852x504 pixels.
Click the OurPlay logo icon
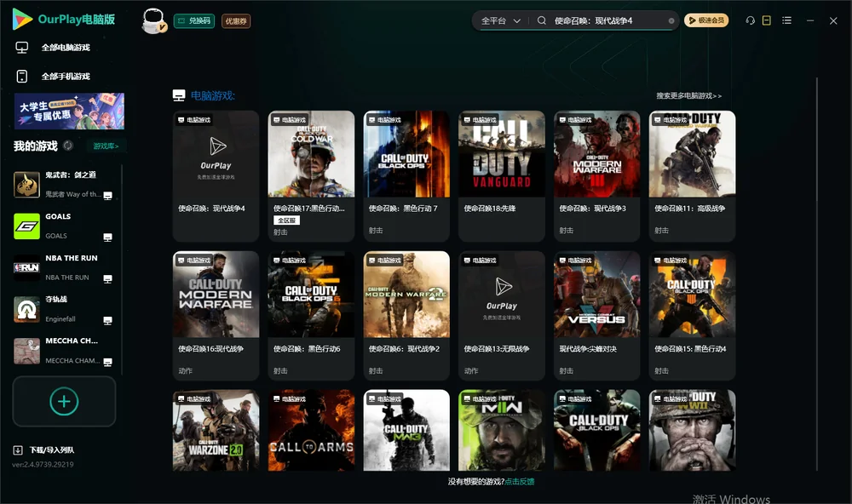pyautogui.click(x=22, y=20)
